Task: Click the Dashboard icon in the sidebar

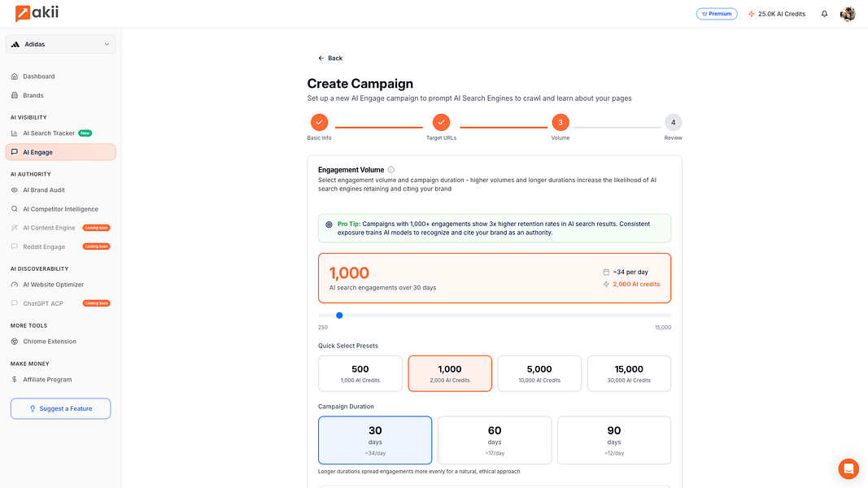Action: coord(14,76)
